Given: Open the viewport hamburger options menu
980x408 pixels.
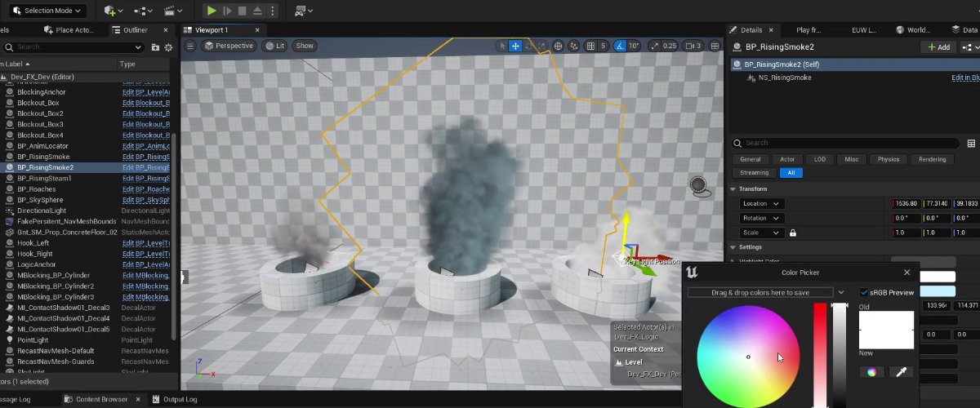Looking at the screenshot, I should click(190, 46).
